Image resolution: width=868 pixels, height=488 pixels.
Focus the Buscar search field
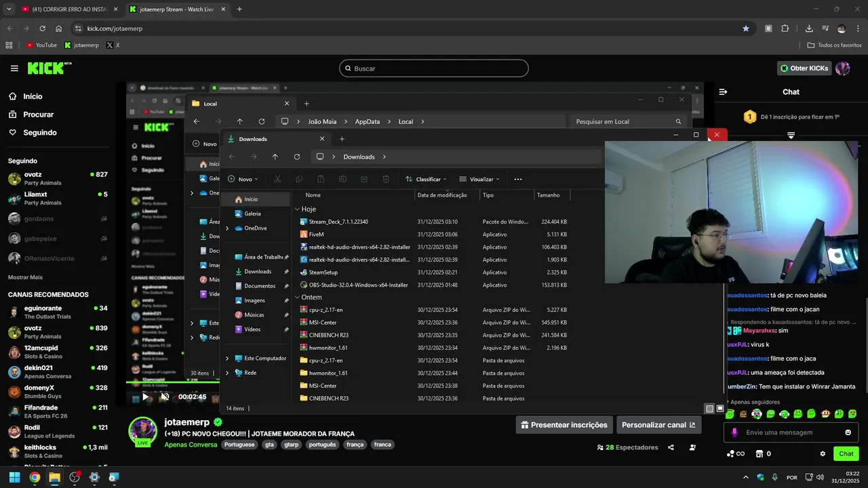coord(434,68)
